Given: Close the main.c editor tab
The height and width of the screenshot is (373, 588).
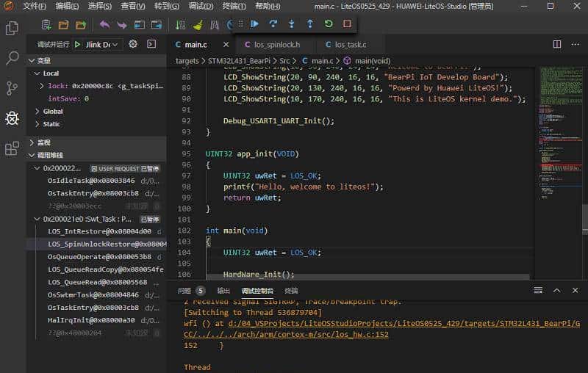Looking at the screenshot, I should coord(226,45).
